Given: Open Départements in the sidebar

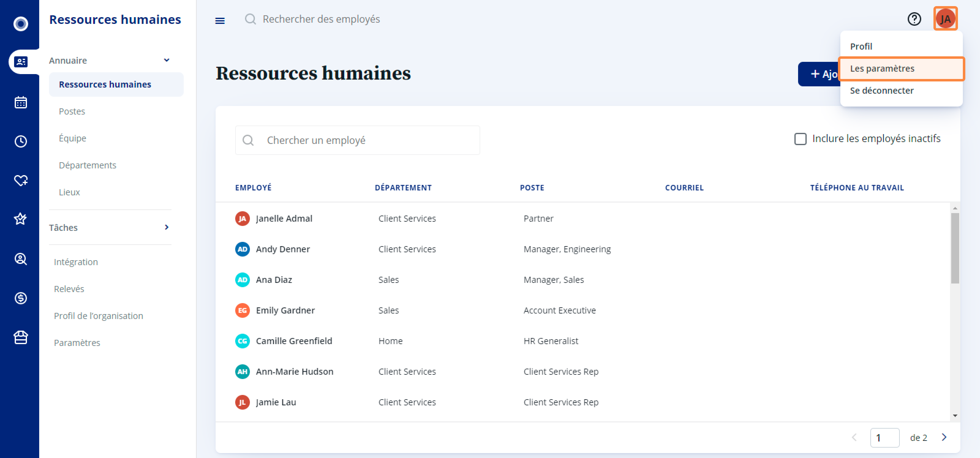Looking at the screenshot, I should point(88,165).
